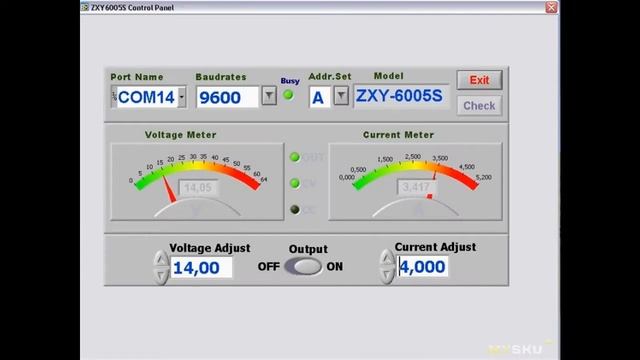Screen dimensions: 640x360
Task: Click the ZXY6005S Control Panel title icon
Action: (x=84, y=7)
